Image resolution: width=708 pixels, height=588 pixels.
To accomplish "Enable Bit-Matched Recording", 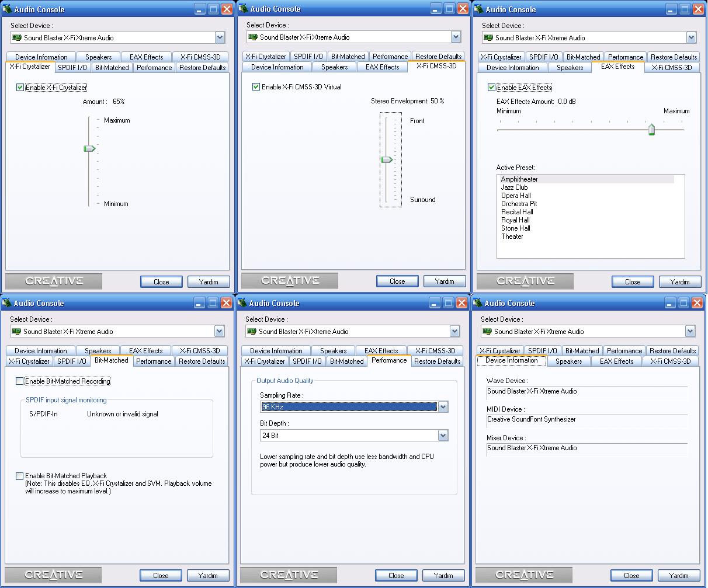I will tap(20, 381).
